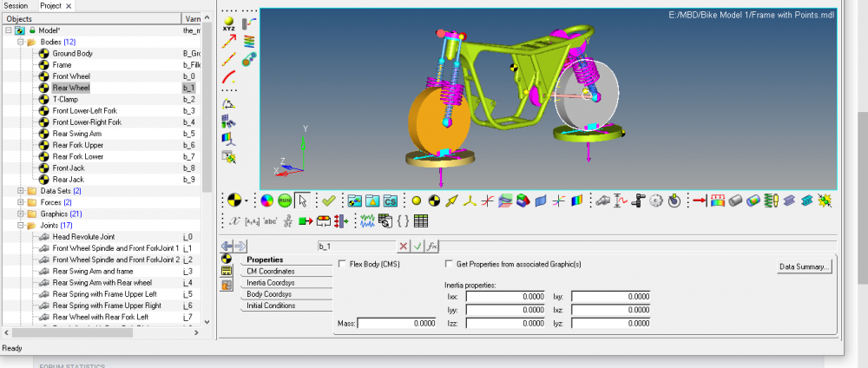Expand the Forces folder
Screen dimensions: 868x368
coord(21,202)
